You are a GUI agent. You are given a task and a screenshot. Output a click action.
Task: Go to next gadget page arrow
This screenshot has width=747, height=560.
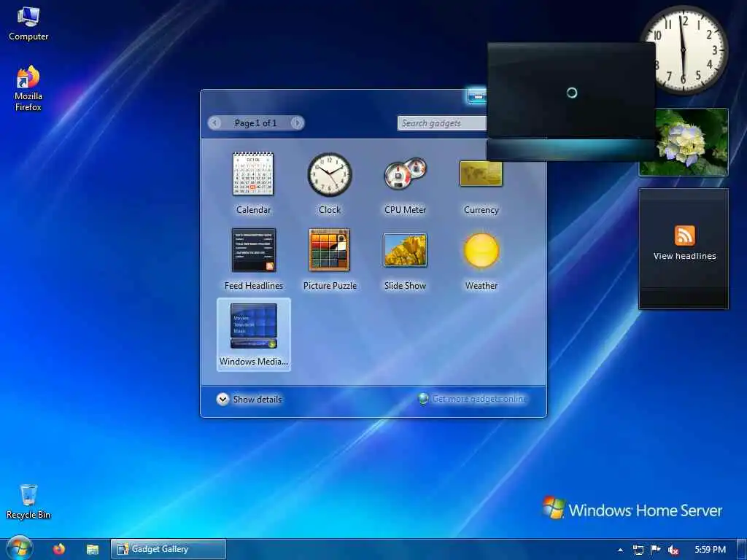297,122
